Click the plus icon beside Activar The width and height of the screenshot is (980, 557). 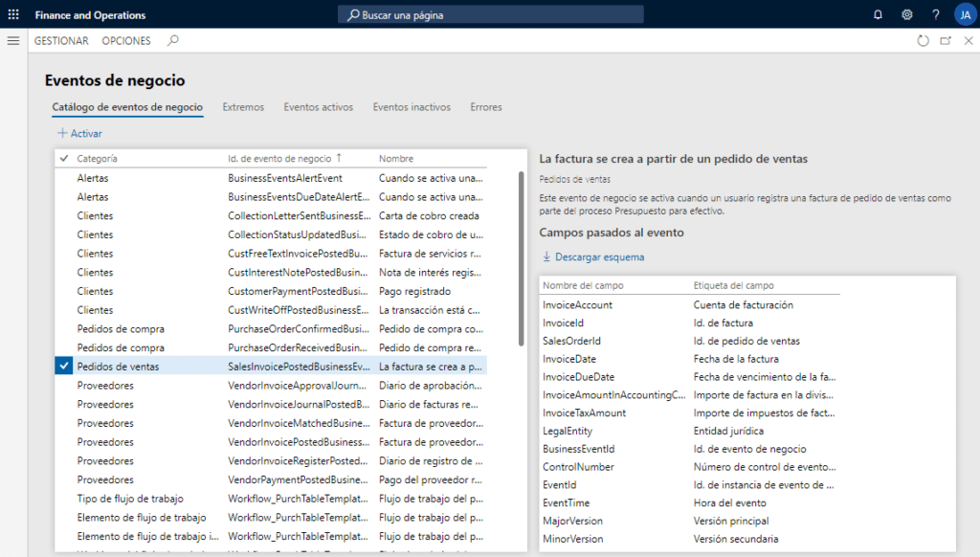tap(62, 132)
